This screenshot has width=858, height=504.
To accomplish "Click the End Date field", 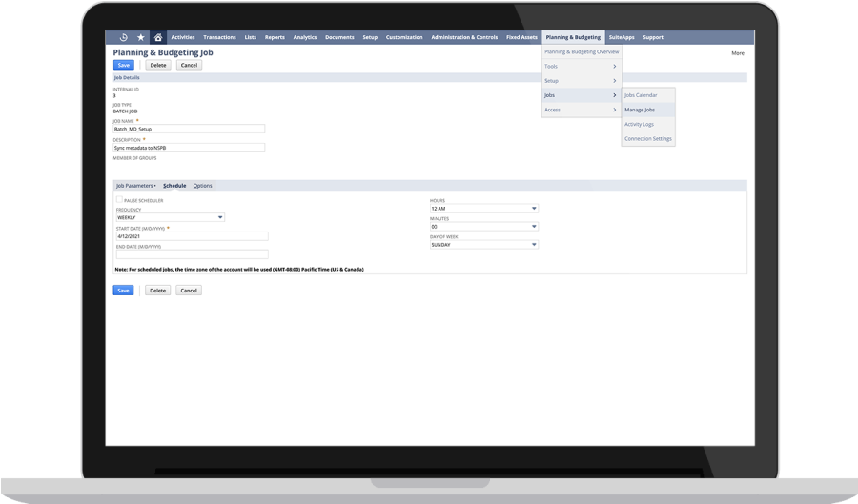I will point(192,254).
